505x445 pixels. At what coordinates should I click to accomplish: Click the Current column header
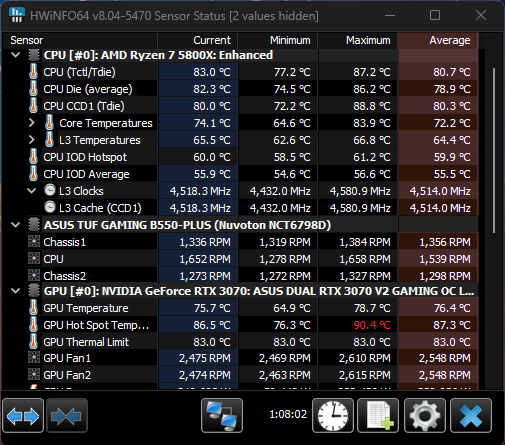click(x=197, y=40)
